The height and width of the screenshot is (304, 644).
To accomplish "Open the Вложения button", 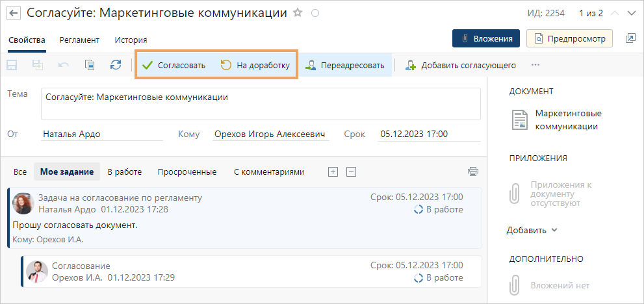I will [x=486, y=39].
